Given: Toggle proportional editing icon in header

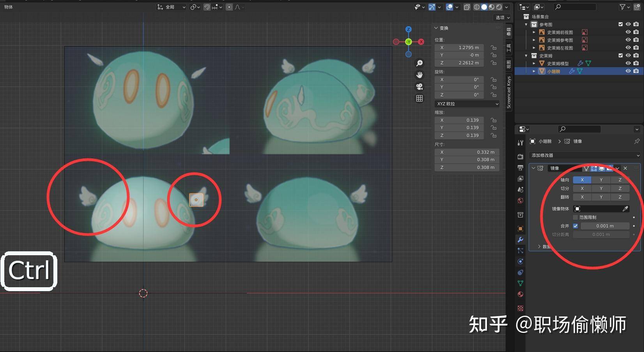Looking at the screenshot, I should 229,7.
